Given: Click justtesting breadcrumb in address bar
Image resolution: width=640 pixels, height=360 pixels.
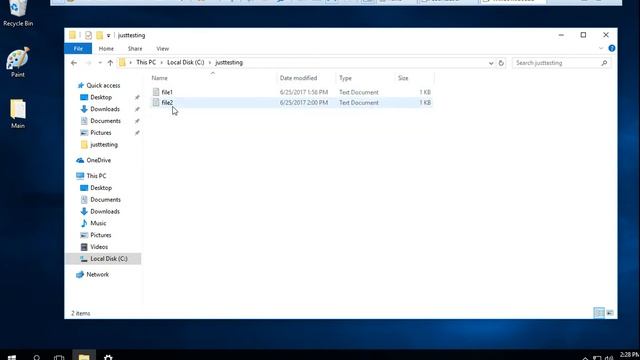Looking at the screenshot, I should tap(229, 62).
